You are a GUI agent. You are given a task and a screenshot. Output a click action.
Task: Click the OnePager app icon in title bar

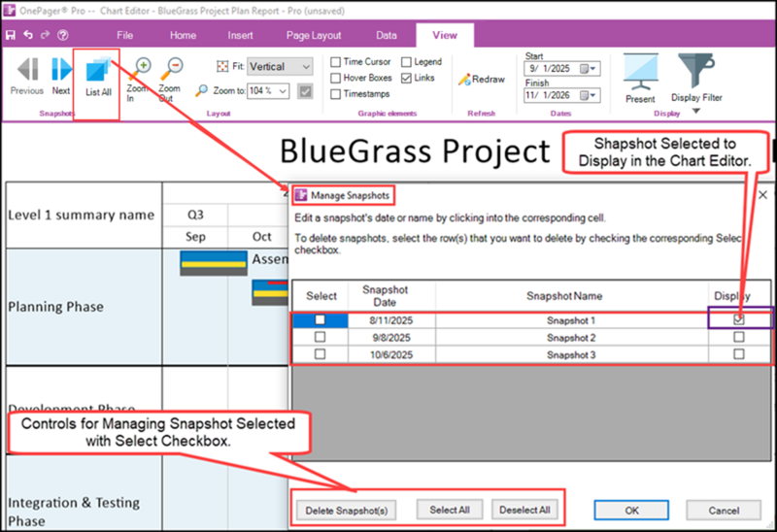click(10, 11)
